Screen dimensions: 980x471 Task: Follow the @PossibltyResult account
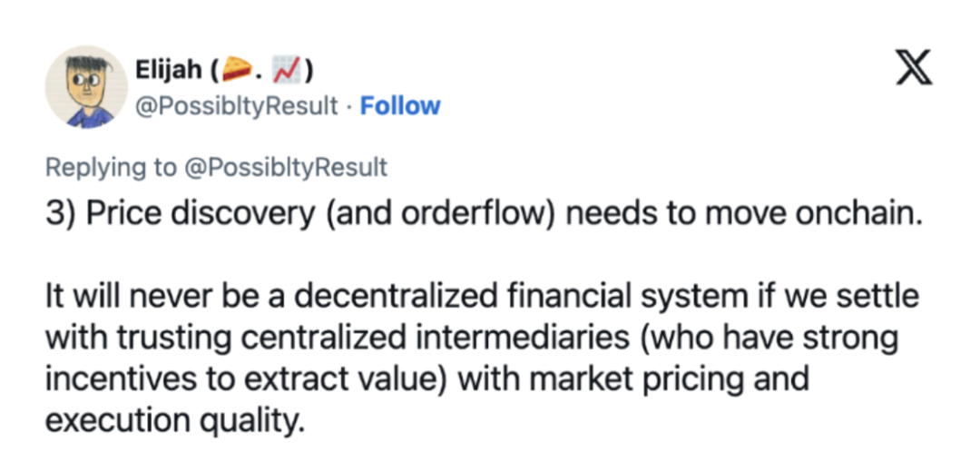point(400,106)
